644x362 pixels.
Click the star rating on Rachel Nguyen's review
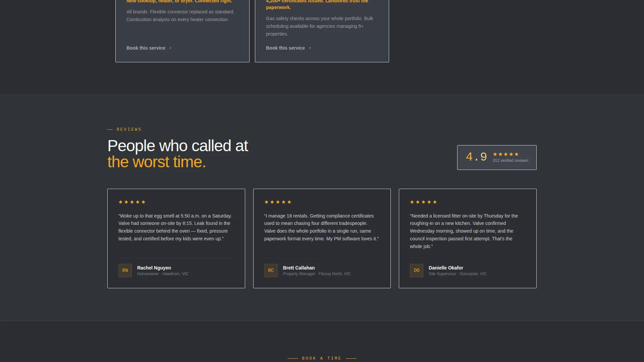(132, 202)
